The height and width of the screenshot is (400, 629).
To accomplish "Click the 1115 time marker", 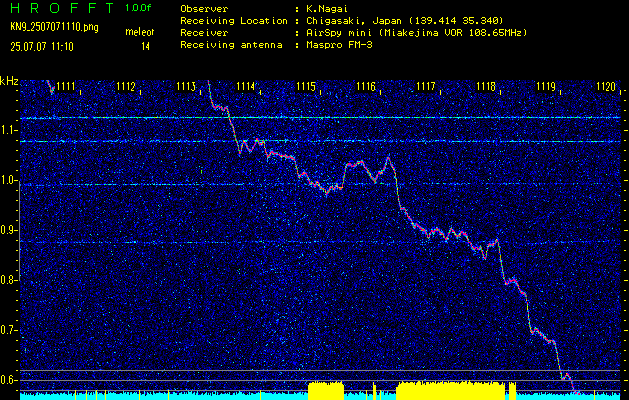I will 306,86.
